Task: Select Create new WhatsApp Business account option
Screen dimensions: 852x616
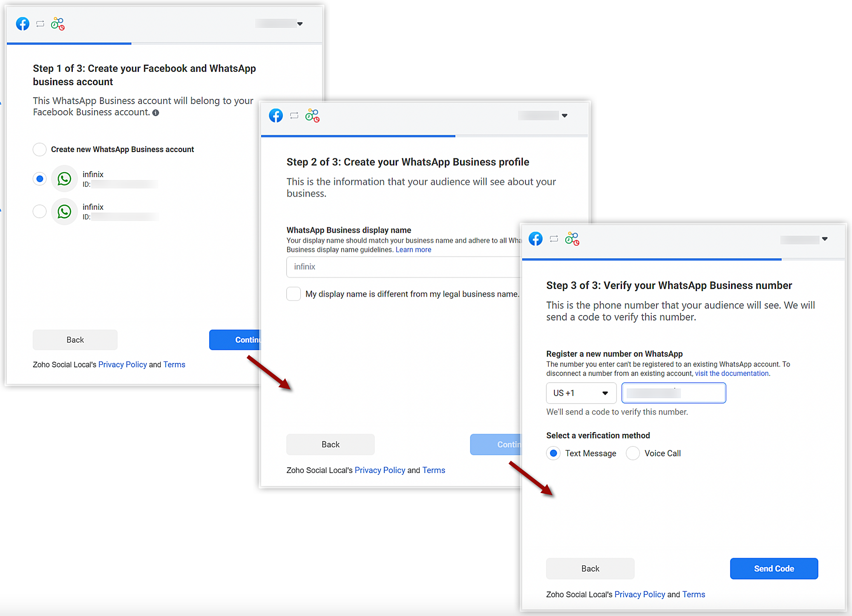Action: [x=40, y=149]
